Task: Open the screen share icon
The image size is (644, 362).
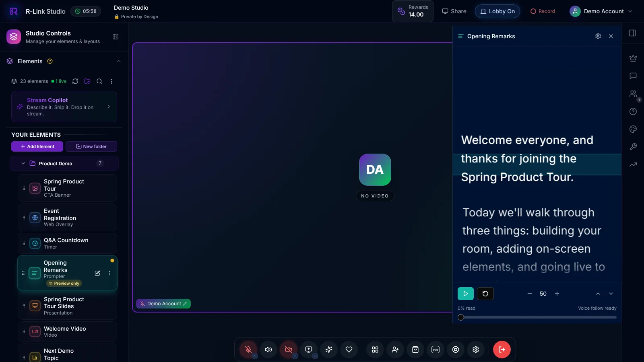Action: coord(309,350)
